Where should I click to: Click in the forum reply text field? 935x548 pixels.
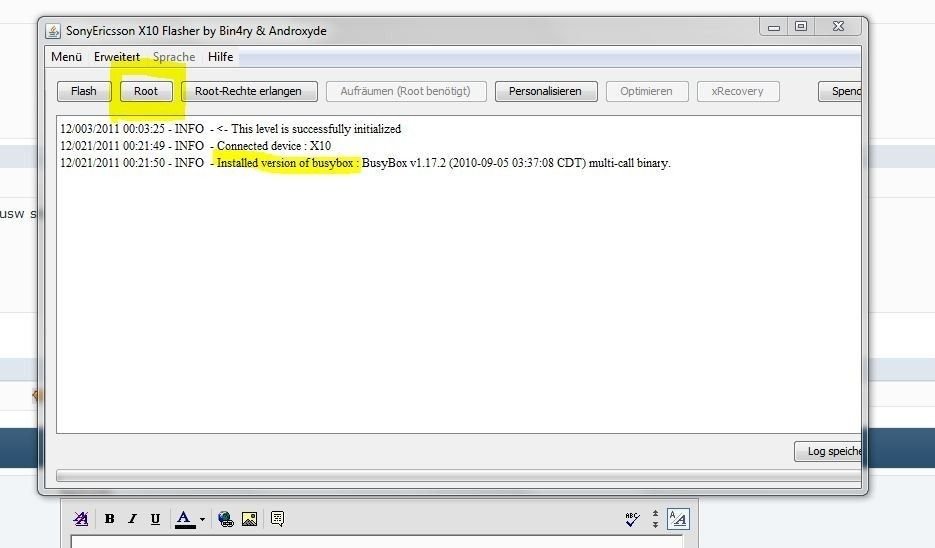click(x=377, y=541)
